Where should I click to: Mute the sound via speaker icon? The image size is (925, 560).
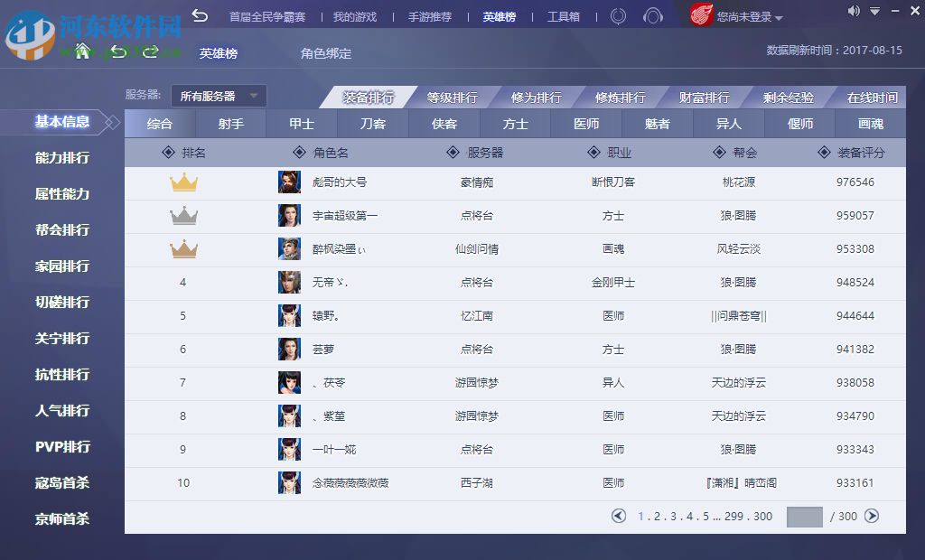click(853, 11)
